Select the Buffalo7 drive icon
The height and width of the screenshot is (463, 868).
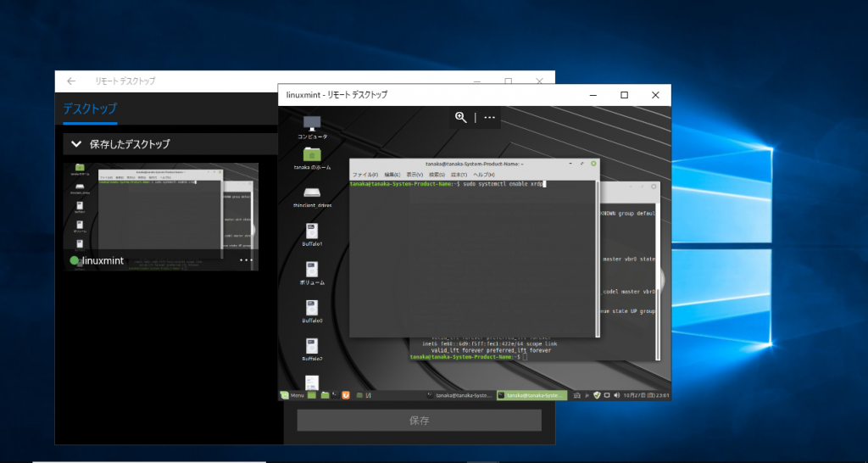(x=312, y=350)
